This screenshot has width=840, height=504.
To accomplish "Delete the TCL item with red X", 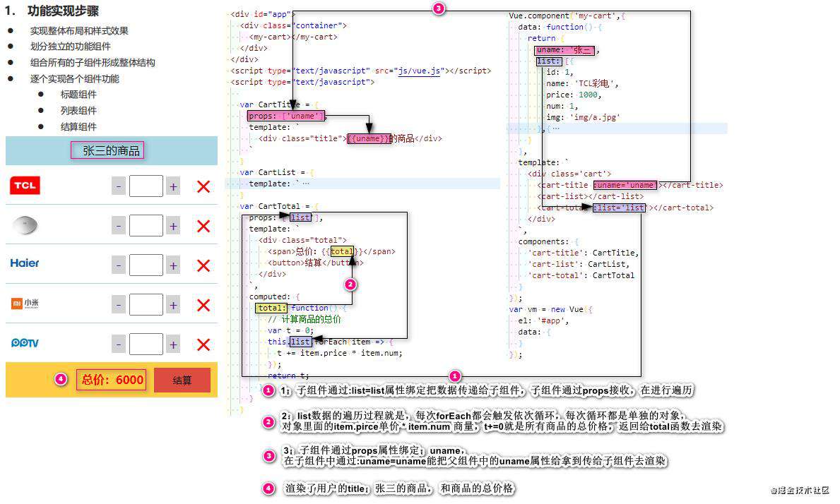I will (x=203, y=187).
